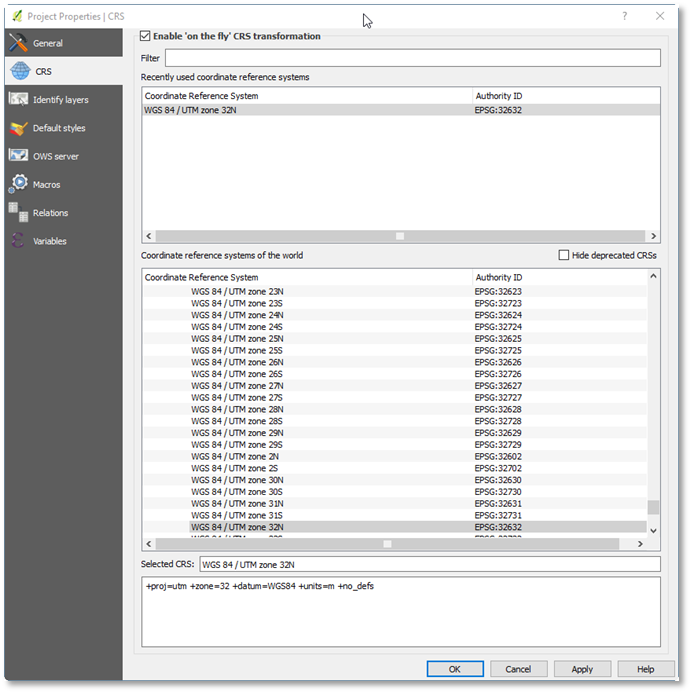This screenshot has width=691, height=693.
Task: Click the Cancel button
Action: click(518, 669)
